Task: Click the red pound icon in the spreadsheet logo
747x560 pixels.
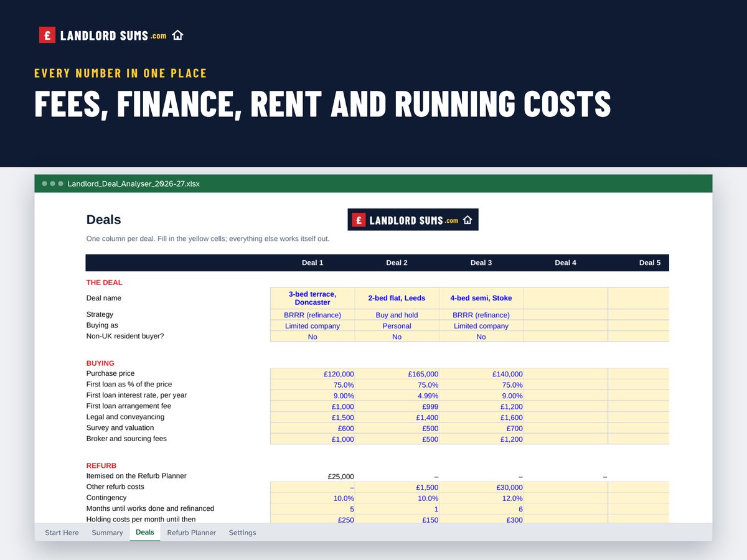Action: (359, 220)
